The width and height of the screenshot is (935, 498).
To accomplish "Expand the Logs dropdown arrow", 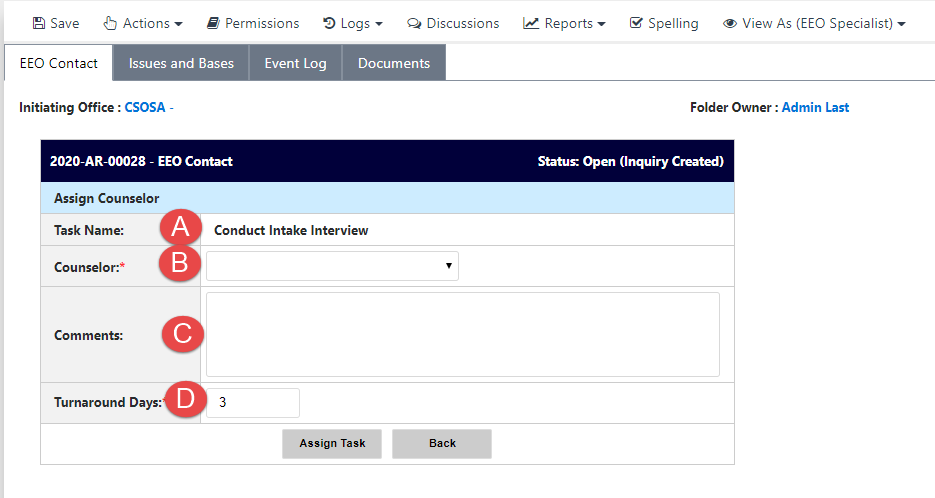I will point(379,24).
